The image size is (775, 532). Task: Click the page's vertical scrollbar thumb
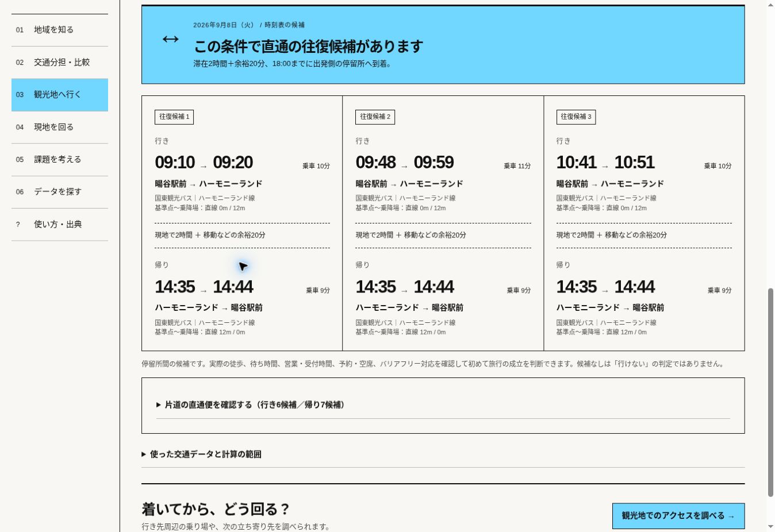coord(770,392)
